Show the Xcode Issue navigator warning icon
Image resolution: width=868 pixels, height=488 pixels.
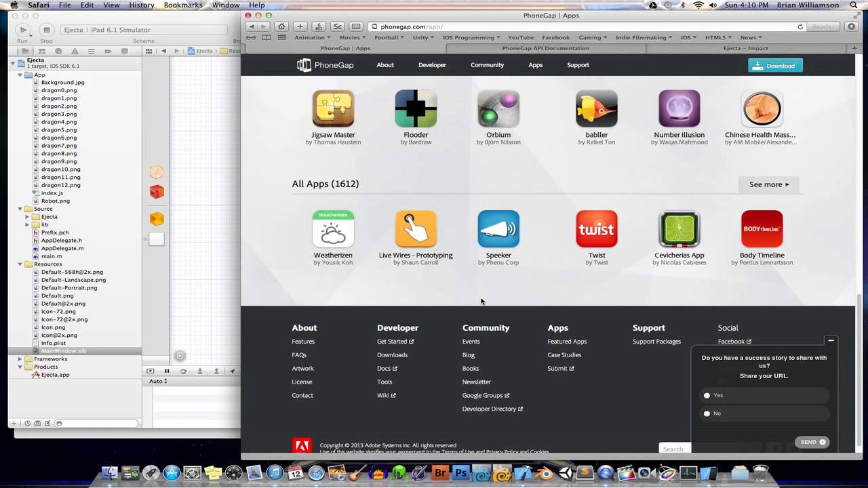[x=75, y=51]
